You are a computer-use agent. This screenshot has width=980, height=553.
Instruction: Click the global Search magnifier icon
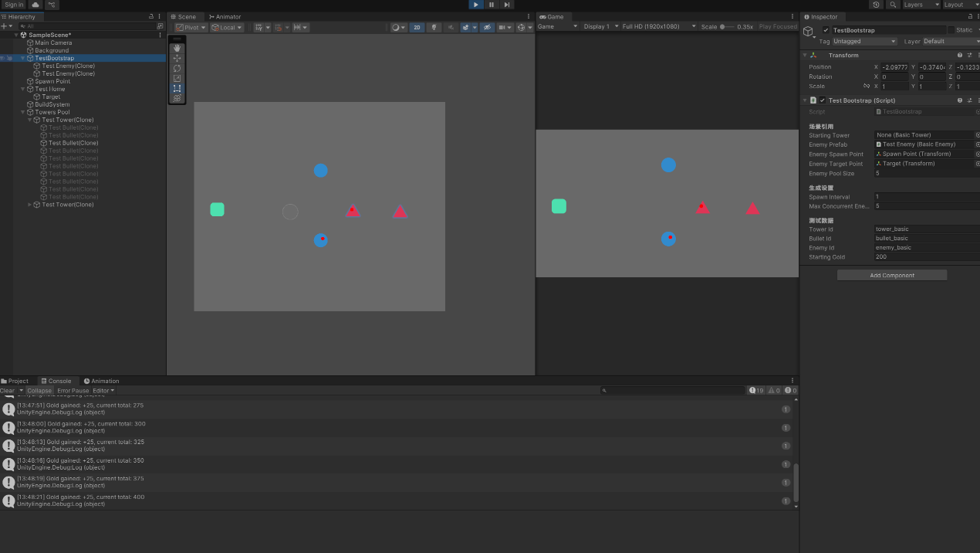(893, 5)
